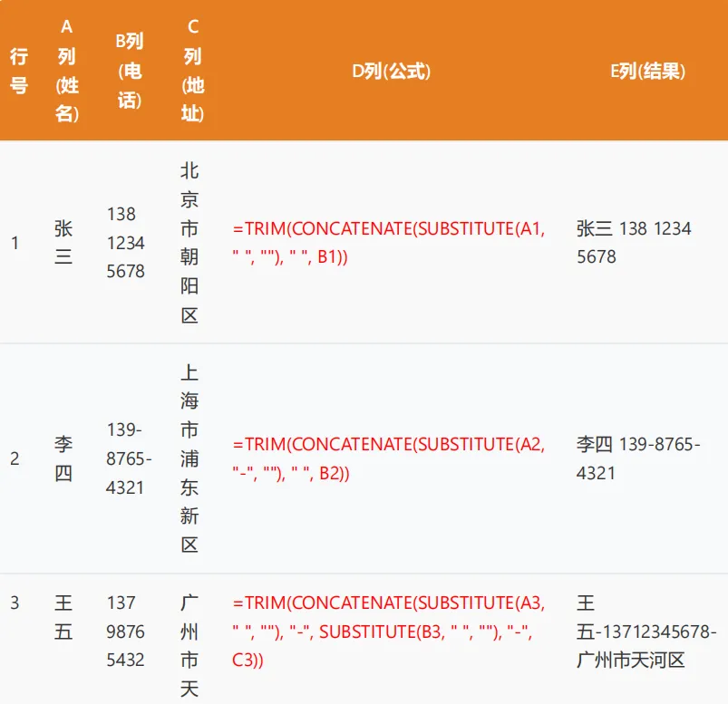Select address cell 上海市浦东新区

click(x=189, y=458)
